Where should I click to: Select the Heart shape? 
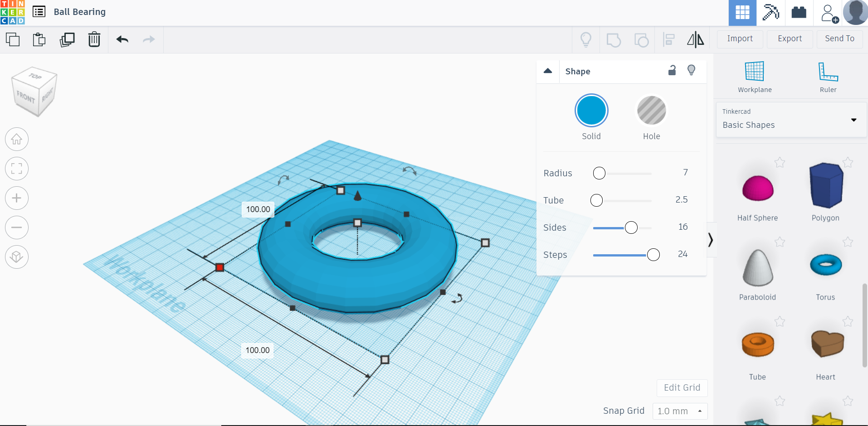click(827, 344)
